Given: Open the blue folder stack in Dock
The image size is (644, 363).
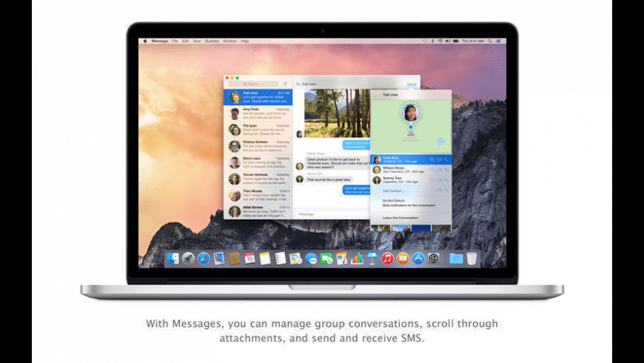Looking at the screenshot, I should [x=456, y=258].
